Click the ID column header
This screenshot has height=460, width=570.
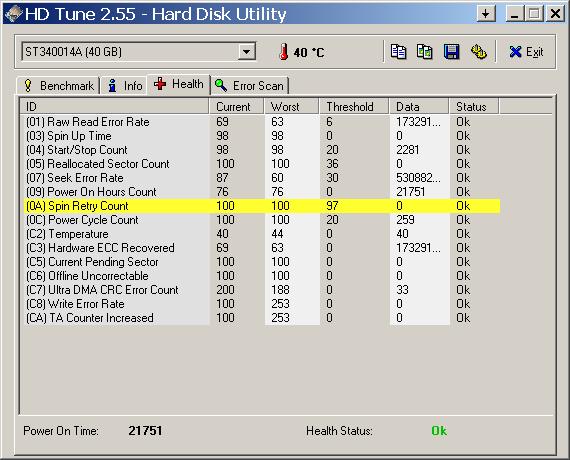[115, 107]
